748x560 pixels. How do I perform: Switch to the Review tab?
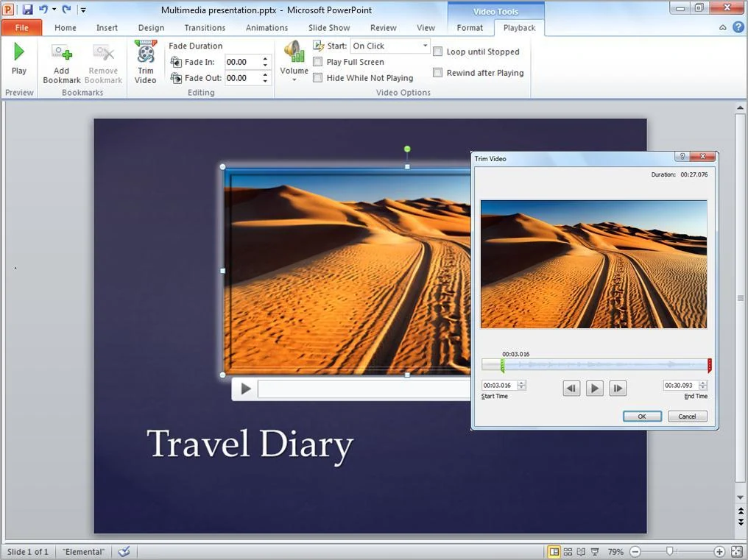click(x=383, y=28)
